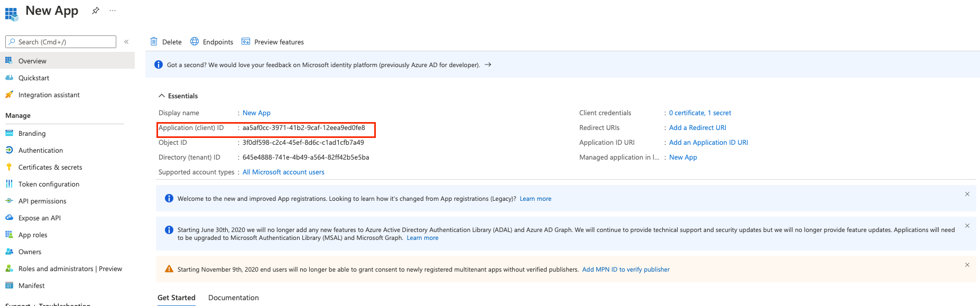Open the feedback banner arrow
Image resolution: width=980 pixels, height=306 pixels.
pyautogui.click(x=488, y=65)
